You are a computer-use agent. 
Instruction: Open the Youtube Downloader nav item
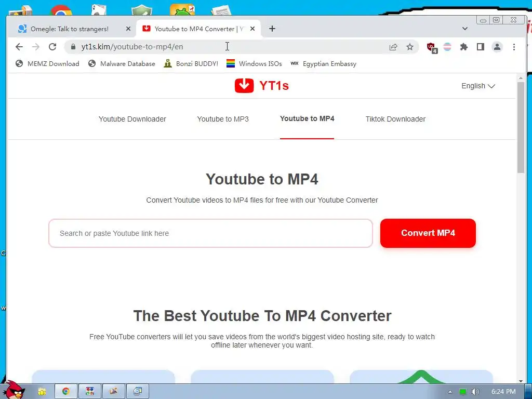click(x=132, y=119)
